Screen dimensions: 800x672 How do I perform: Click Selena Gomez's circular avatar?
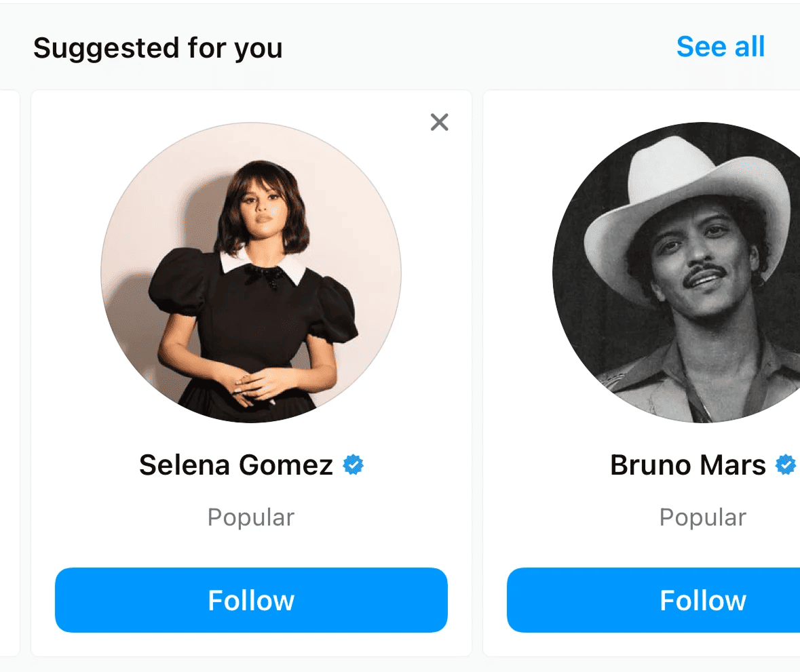pos(251,273)
